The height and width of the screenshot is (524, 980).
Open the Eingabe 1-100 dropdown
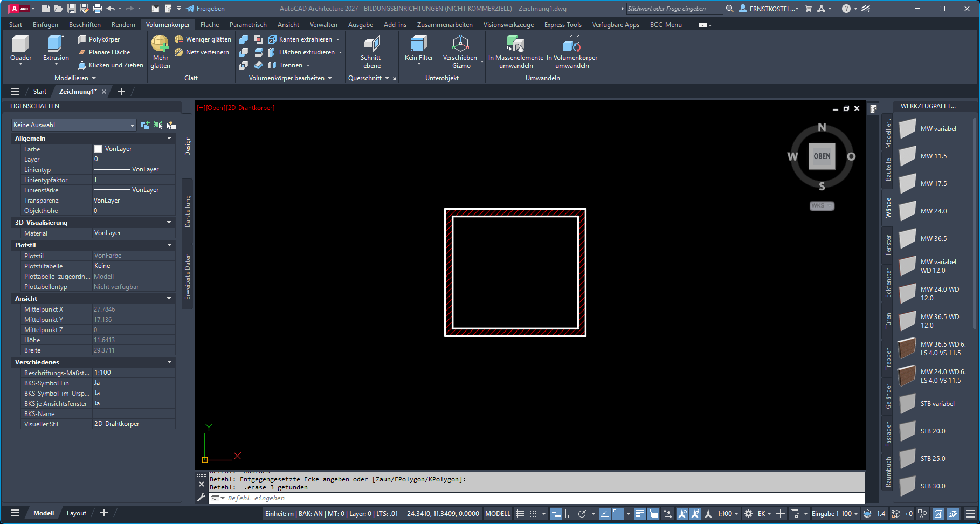pyautogui.click(x=835, y=514)
